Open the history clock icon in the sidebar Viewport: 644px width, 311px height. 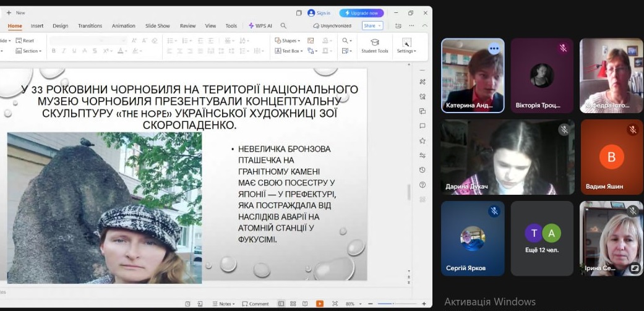tap(423, 169)
